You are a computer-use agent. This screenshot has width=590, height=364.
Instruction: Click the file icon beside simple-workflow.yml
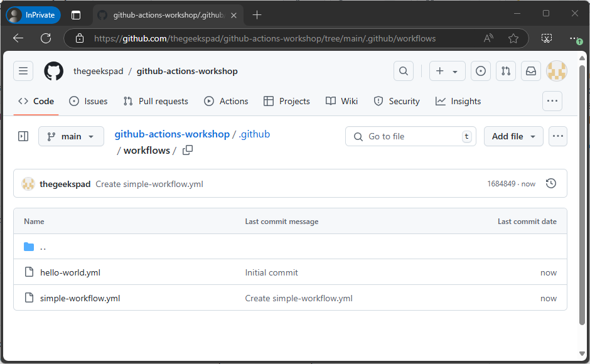29,297
